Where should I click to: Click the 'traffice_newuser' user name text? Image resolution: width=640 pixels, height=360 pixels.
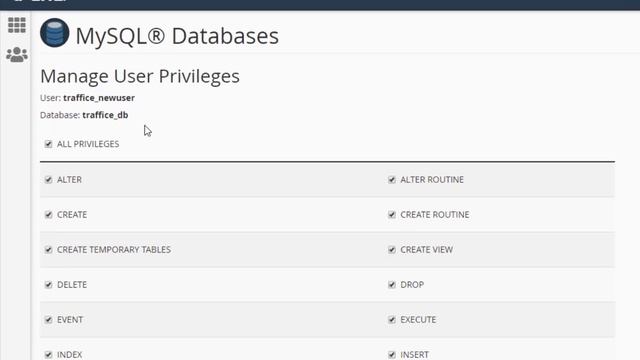99,98
